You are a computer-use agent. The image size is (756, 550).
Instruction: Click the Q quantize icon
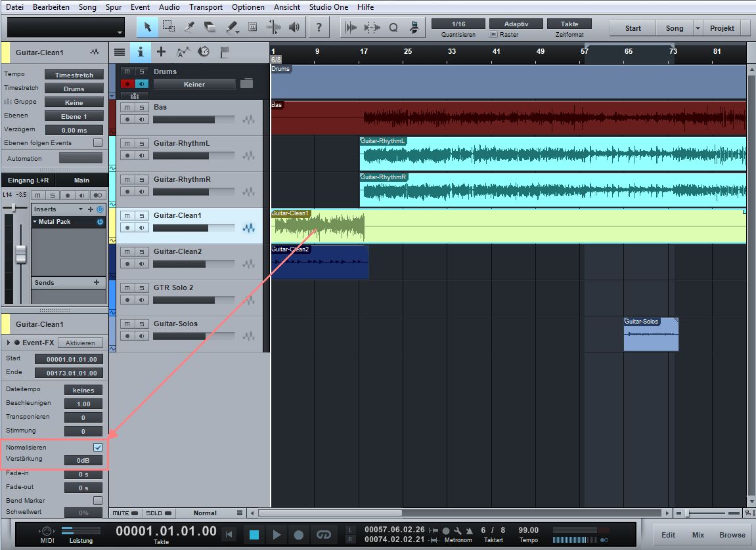tap(393, 28)
